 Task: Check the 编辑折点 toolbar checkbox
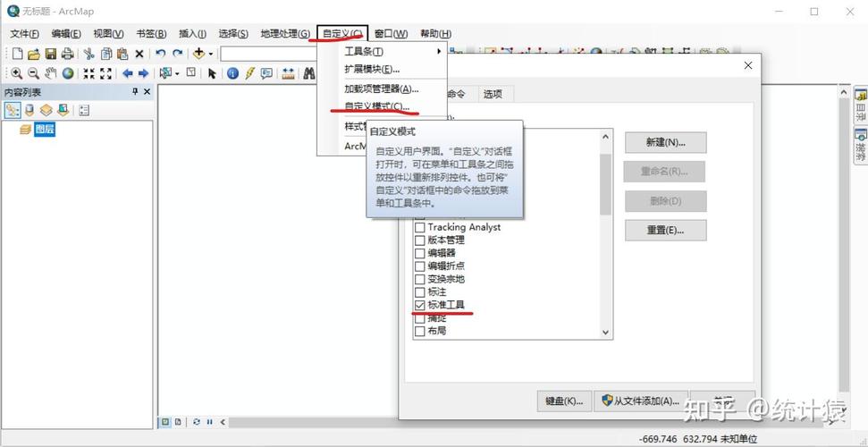coord(419,266)
